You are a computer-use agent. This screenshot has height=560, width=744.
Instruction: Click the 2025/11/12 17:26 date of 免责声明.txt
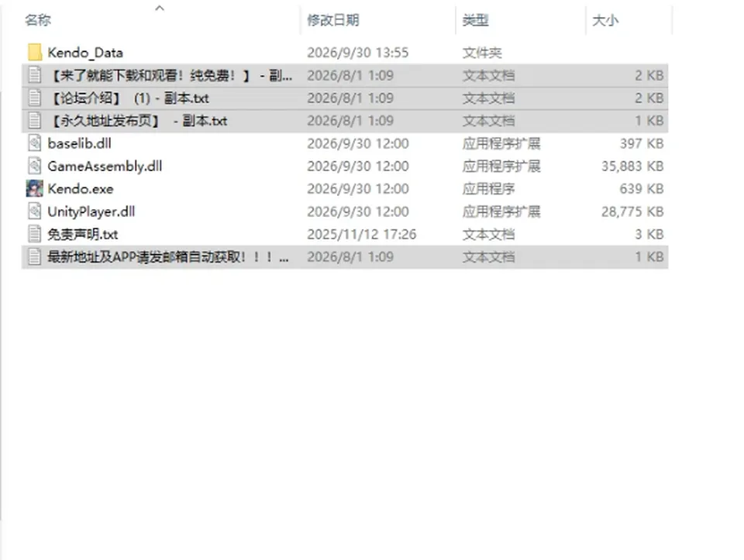[x=362, y=234]
